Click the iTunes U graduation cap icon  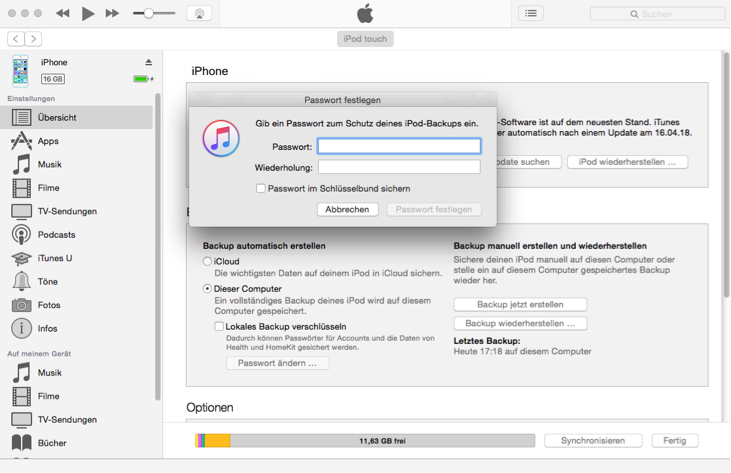pos(21,258)
